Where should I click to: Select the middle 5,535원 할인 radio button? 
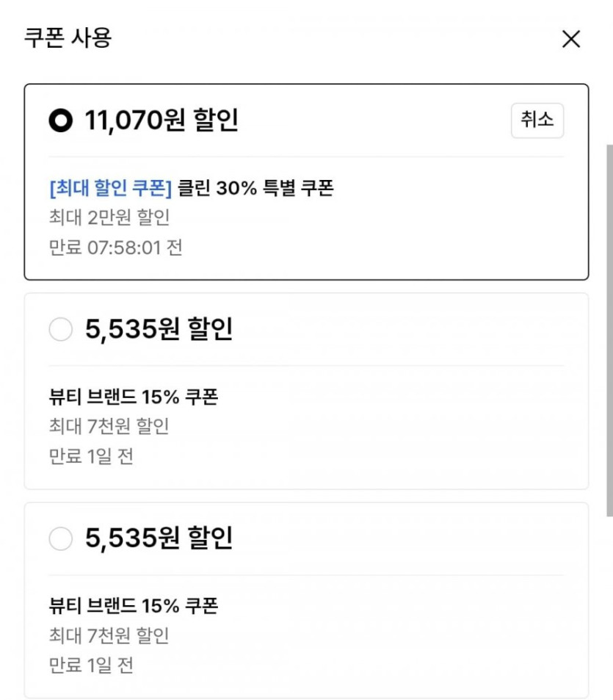(61, 330)
